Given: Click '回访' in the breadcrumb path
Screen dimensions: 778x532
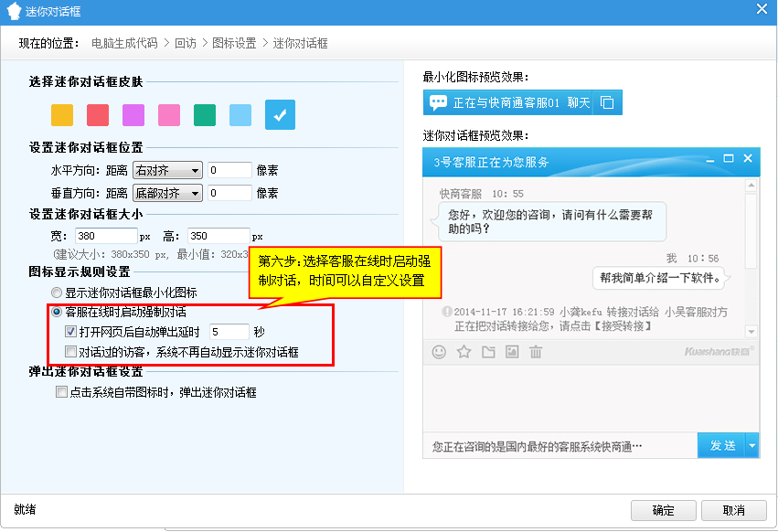Looking at the screenshot, I should (x=185, y=43).
